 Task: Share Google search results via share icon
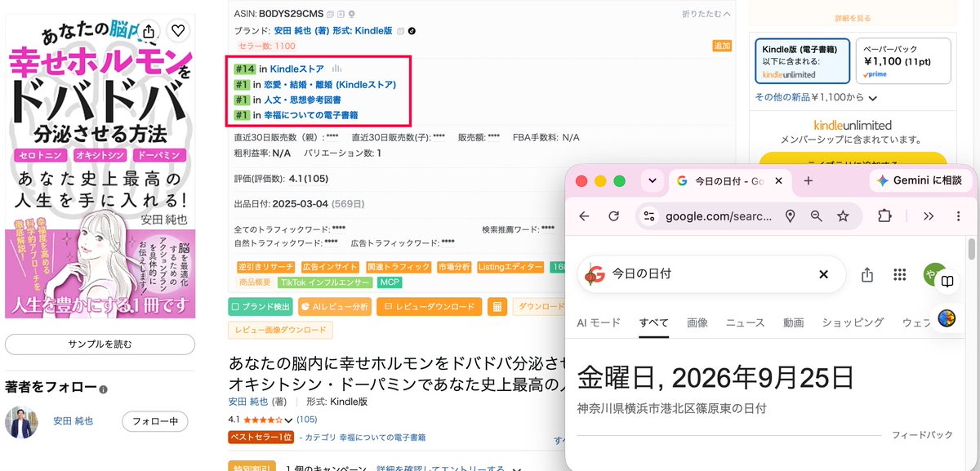(x=868, y=274)
